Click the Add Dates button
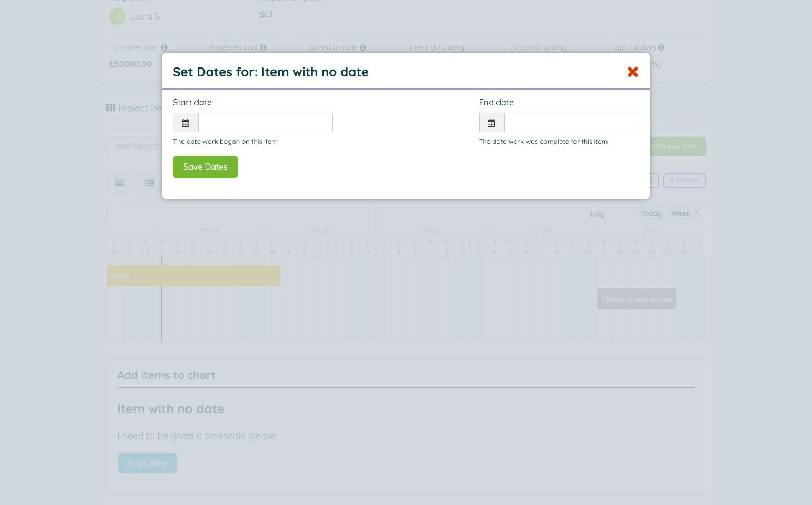812x505 pixels. coord(147,463)
